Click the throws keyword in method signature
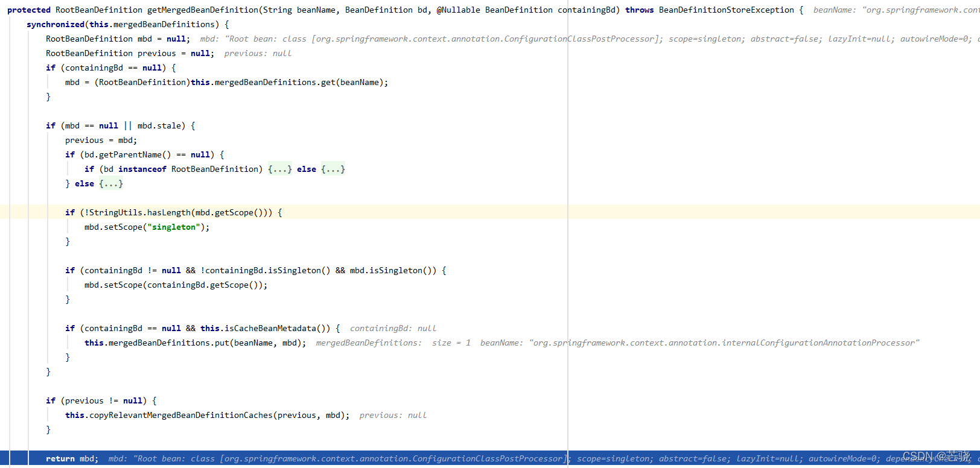 click(640, 10)
